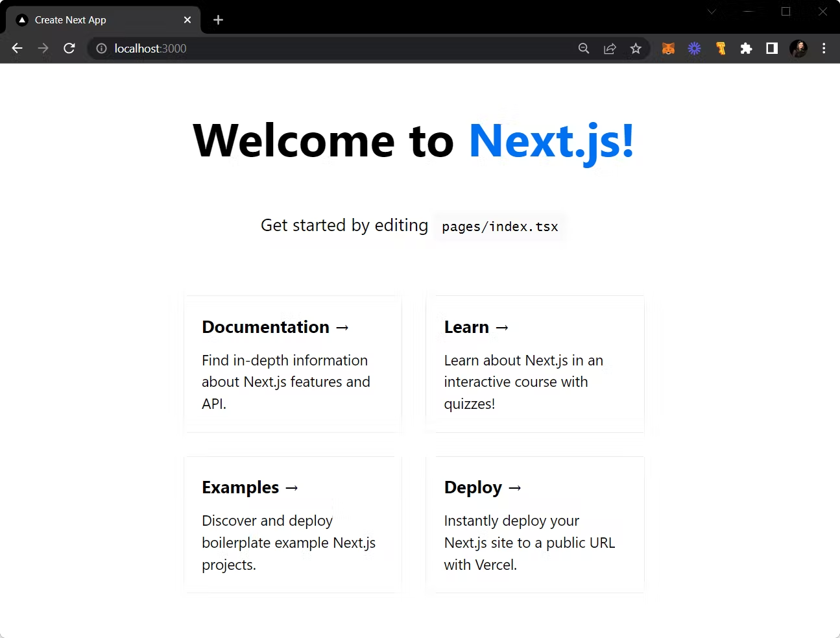Click the browser forward arrow
This screenshot has height=638, width=840.
point(43,48)
